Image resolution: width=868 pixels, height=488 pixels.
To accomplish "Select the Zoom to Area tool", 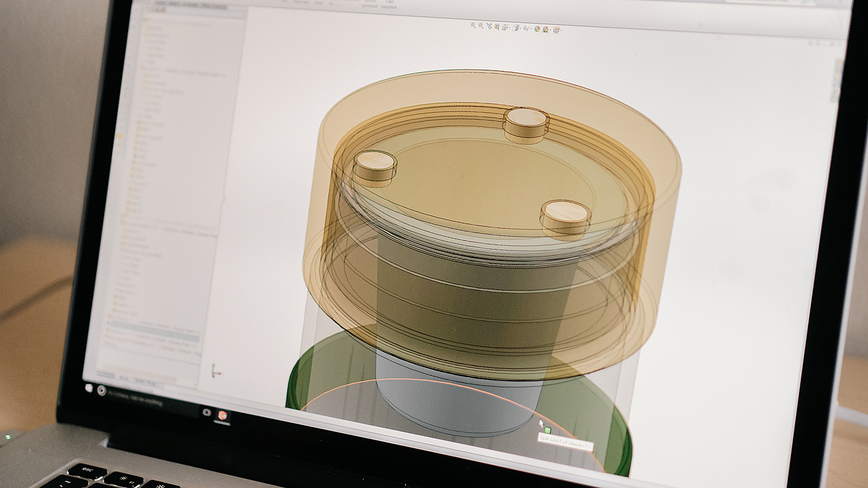I will pos(481,25).
